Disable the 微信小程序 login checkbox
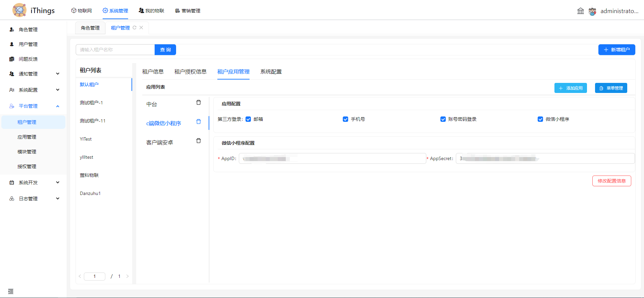Screen dimensions: 644x298 [x=540, y=119]
